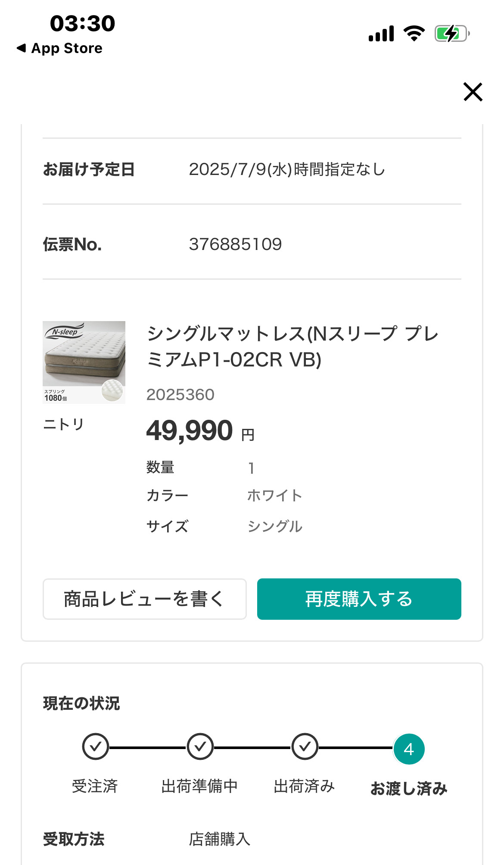Viewport: 504px width, 865px height.
Task: Tap the お渡し済み status label
Action: pos(409,788)
